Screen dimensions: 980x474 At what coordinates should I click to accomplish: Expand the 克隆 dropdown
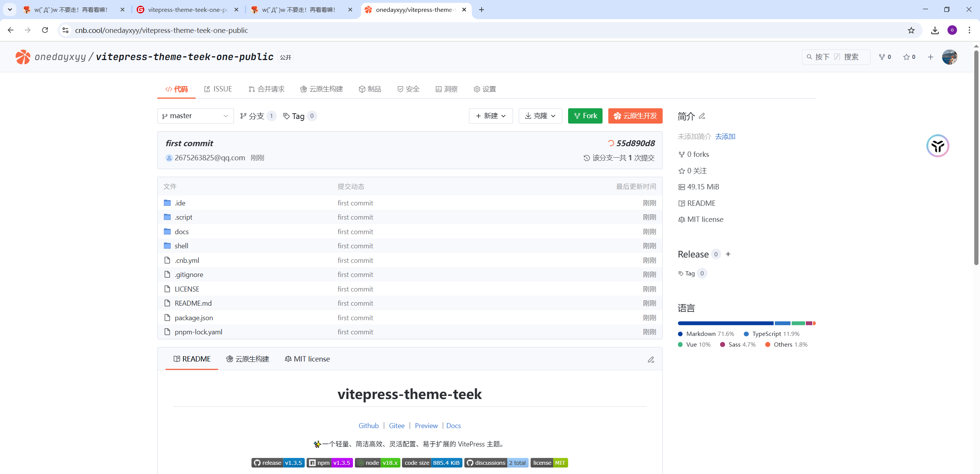pyautogui.click(x=540, y=116)
